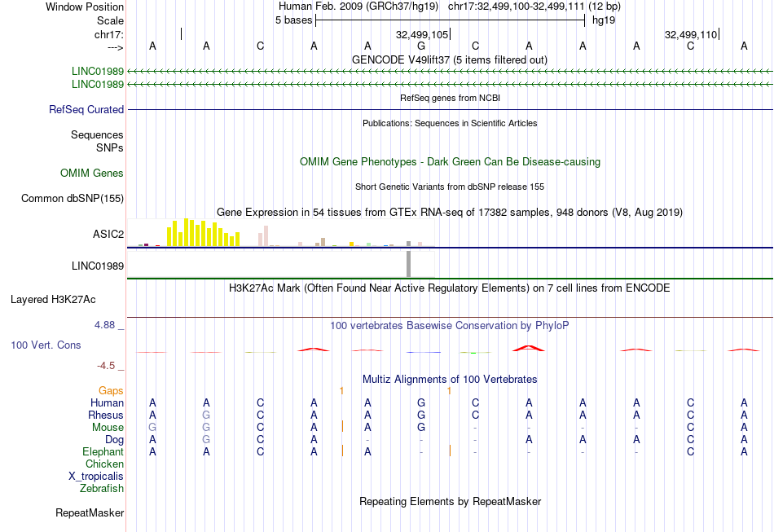774x532 pixels.
Task: Click the H3K27Ac Mark ENCODE title
Action: click(450, 288)
